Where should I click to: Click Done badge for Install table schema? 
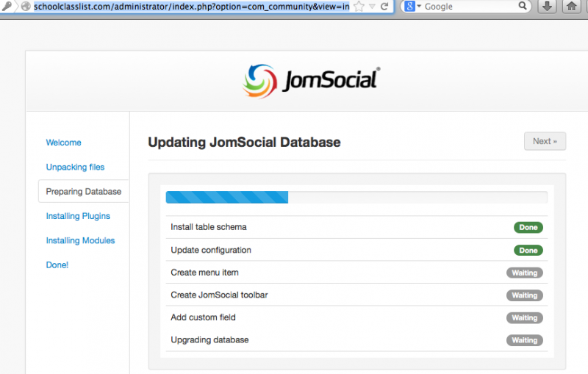528,228
